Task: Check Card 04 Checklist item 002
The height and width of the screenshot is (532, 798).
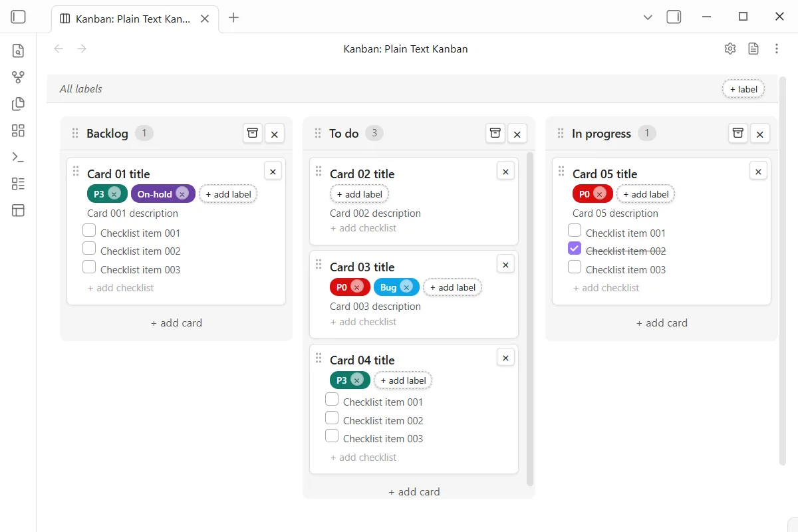Action: tap(332, 418)
